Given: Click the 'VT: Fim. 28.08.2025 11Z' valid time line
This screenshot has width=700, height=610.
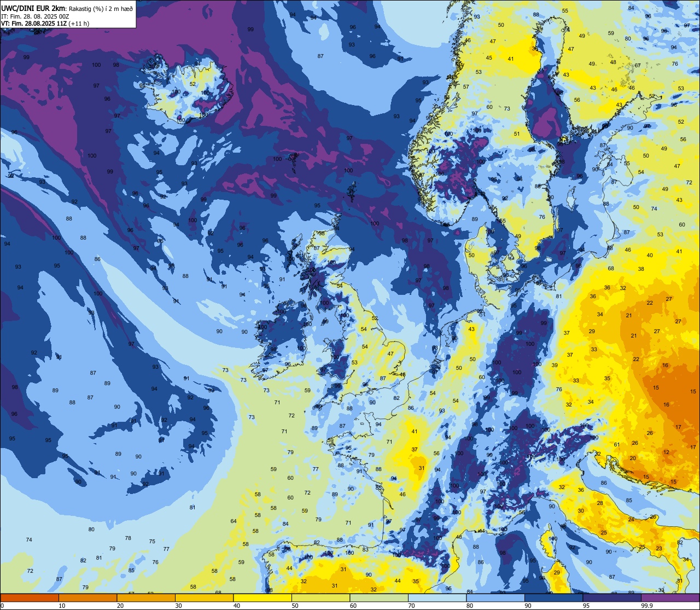Looking at the screenshot, I should (34, 24).
